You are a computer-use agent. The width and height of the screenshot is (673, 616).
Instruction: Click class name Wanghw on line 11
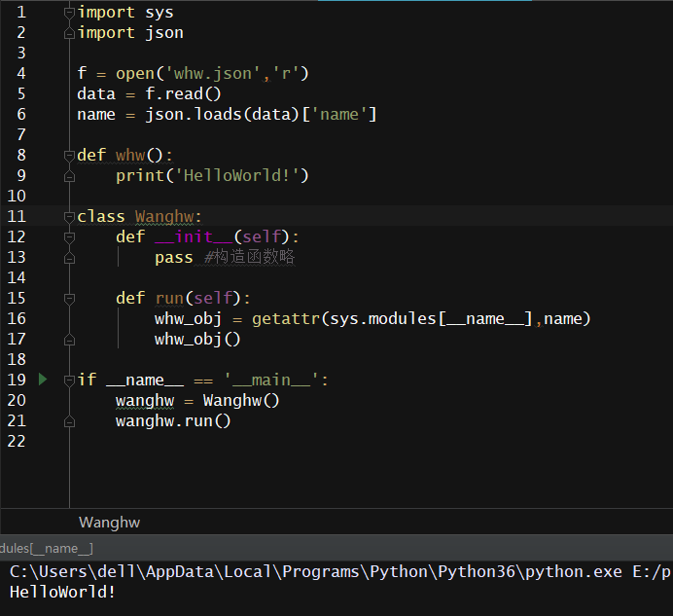click(164, 216)
